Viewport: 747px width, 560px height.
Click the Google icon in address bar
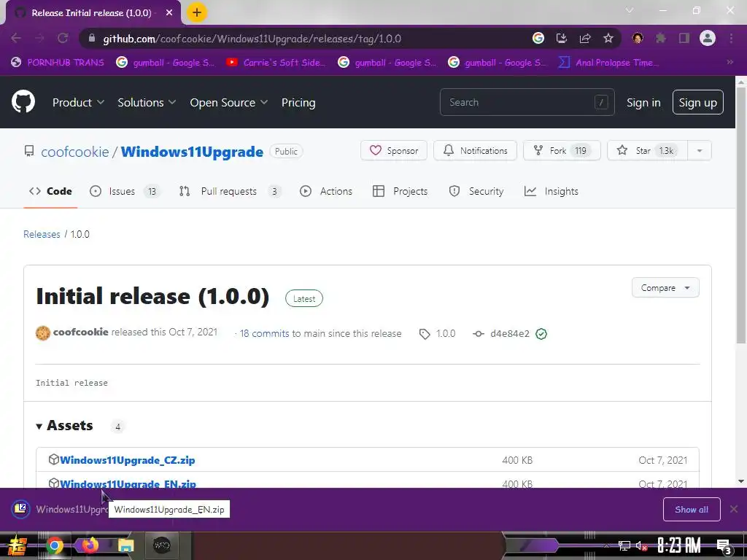tap(538, 38)
